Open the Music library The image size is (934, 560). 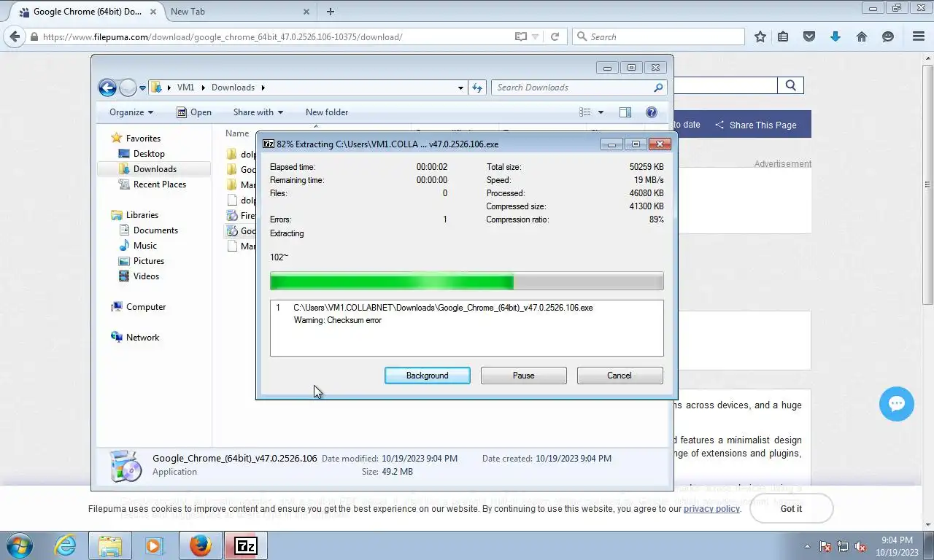pyautogui.click(x=144, y=246)
